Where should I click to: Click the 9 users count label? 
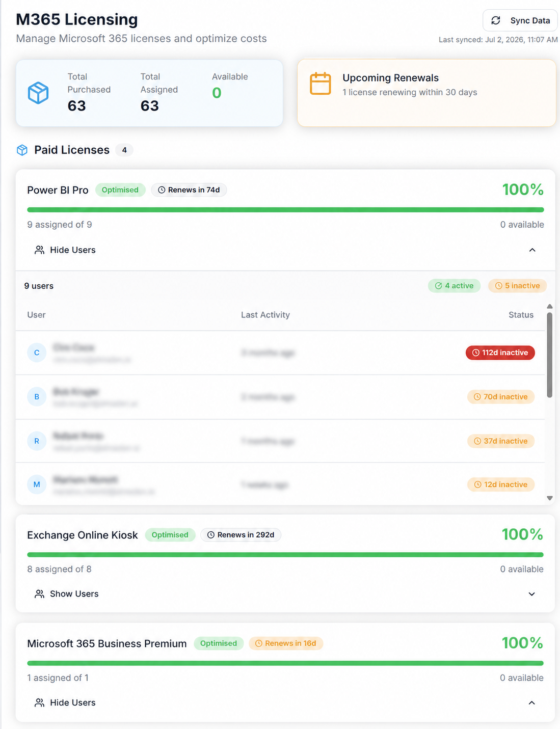pos(39,286)
